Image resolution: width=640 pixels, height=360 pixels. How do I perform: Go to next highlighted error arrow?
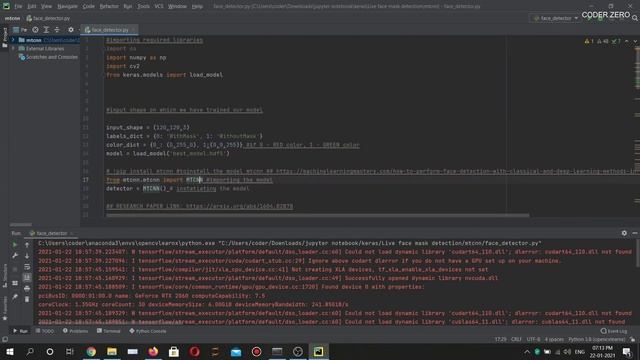click(635, 41)
